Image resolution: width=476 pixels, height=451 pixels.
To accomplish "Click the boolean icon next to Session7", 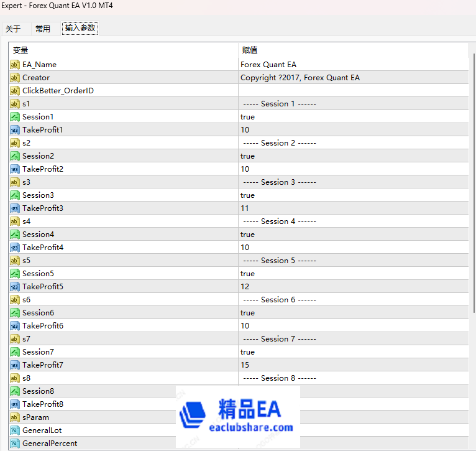I will (14, 352).
